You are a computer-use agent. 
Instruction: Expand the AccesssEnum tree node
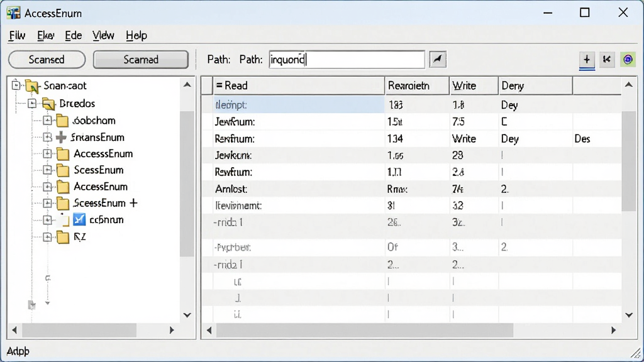pyautogui.click(x=47, y=153)
